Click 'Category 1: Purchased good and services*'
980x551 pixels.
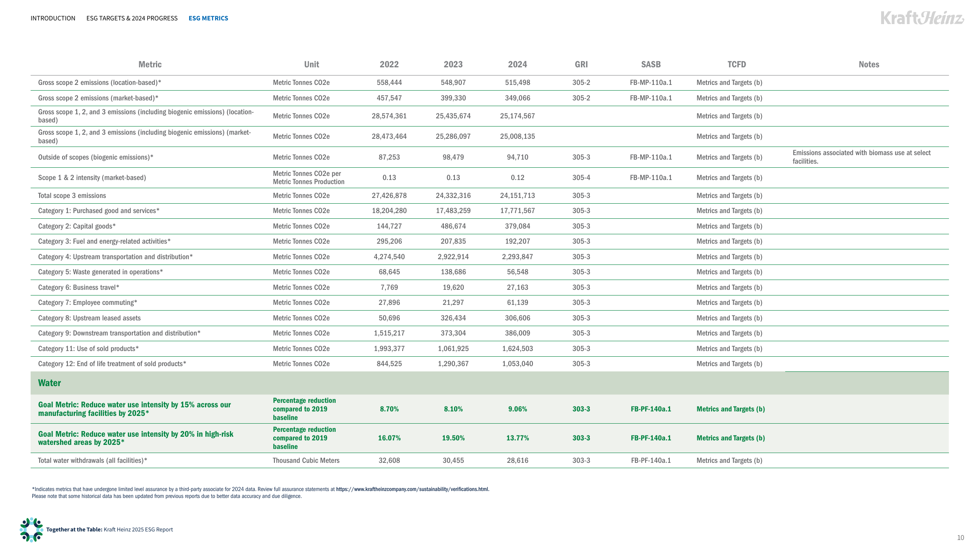point(99,211)
